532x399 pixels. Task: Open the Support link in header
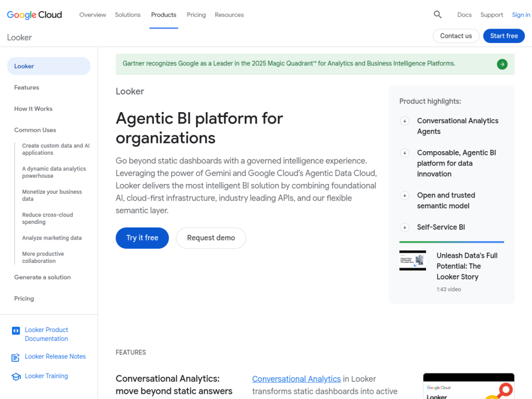[491, 15]
